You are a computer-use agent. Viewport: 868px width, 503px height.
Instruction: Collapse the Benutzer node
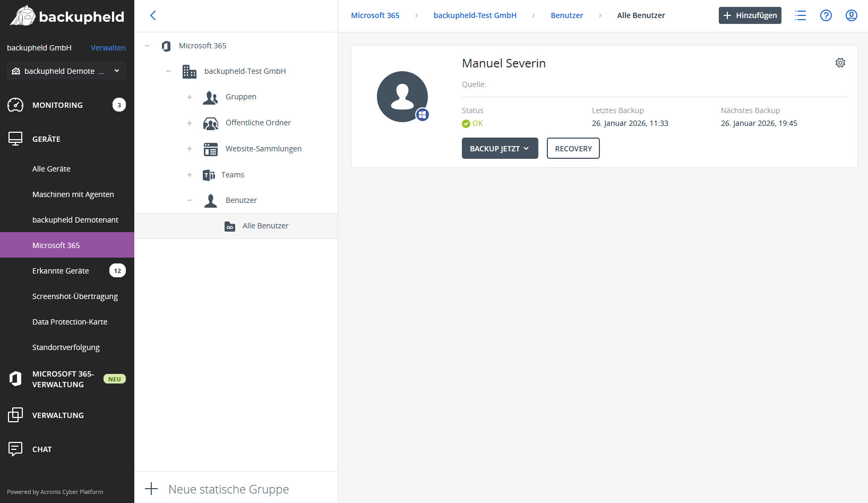coord(190,200)
